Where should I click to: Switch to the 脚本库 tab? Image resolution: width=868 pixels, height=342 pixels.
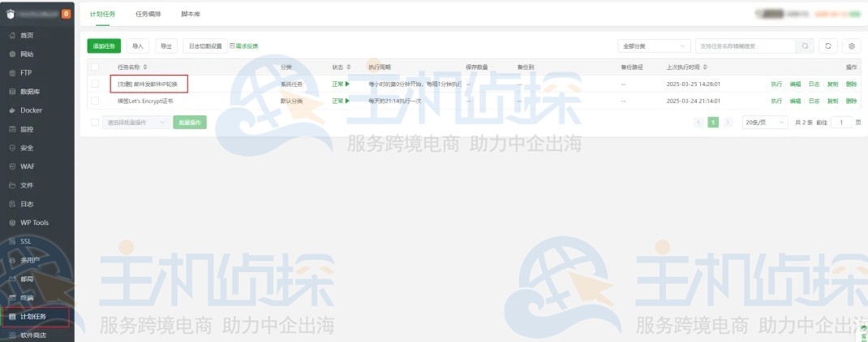[x=191, y=14]
